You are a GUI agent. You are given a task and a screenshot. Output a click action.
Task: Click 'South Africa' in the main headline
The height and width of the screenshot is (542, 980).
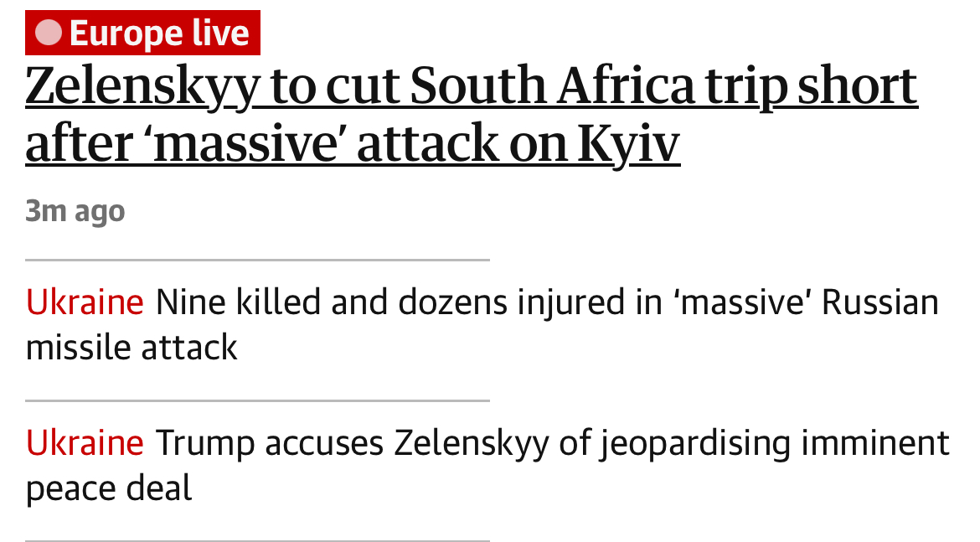552,85
